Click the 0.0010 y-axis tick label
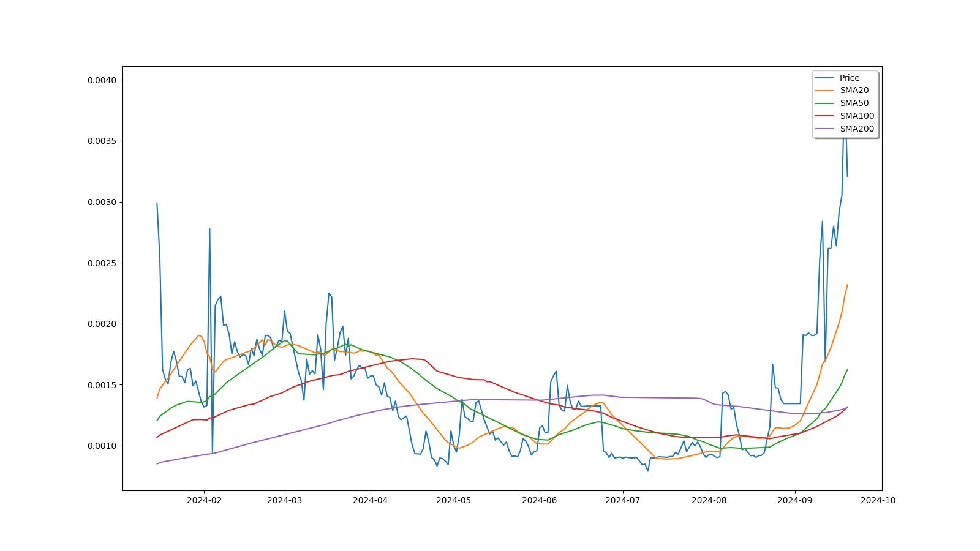Viewport: 980px width, 551px height. [x=102, y=446]
